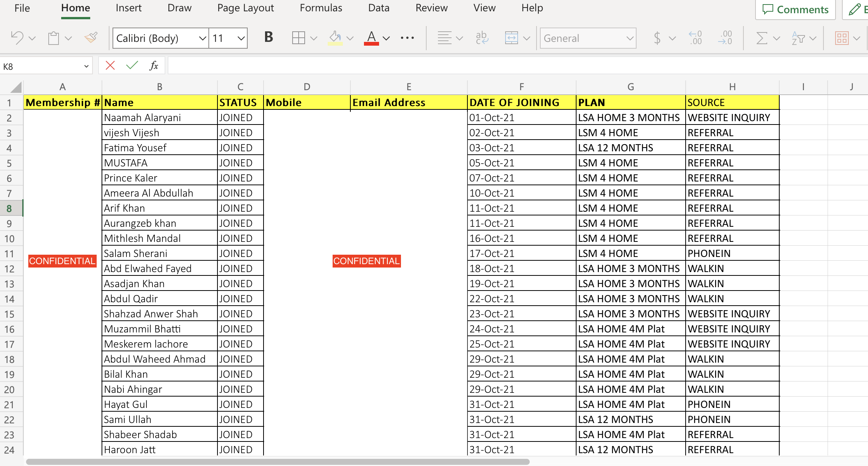Click the Merge cells icon
868x466 pixels.
click(511, 38)
